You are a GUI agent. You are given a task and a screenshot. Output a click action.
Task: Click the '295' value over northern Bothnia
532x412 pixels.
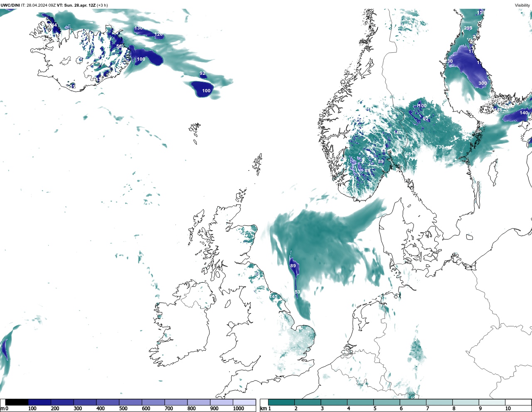pyautogui.click(x=468, y=28)
